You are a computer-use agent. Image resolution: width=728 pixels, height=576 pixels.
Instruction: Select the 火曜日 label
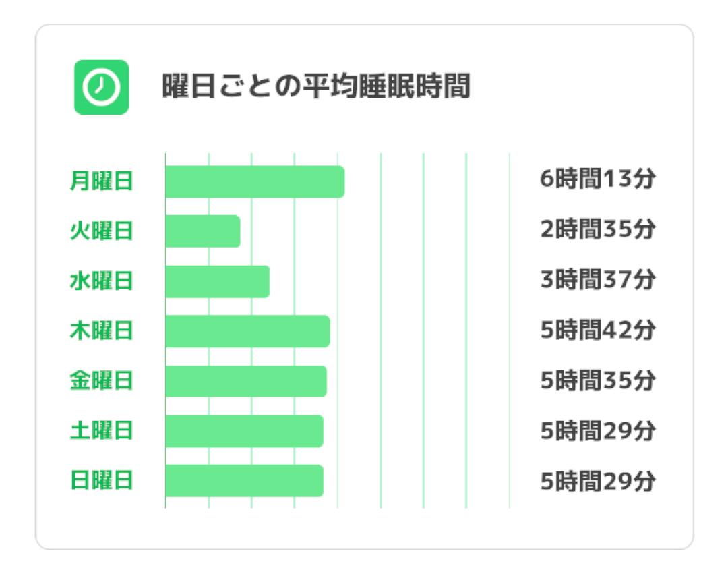point(102,231)
